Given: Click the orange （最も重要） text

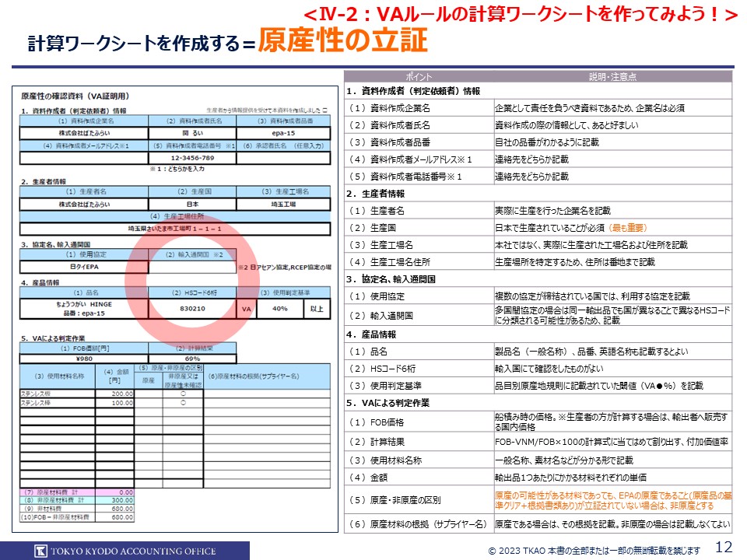Looking at the screenshot, I should 626,228.
